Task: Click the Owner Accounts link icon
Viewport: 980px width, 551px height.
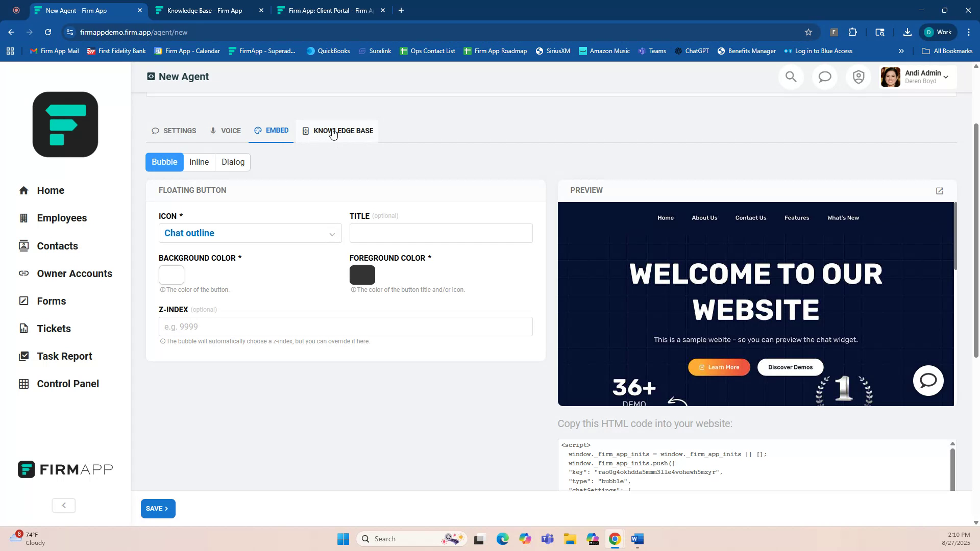Action: (x=24, y=273)
